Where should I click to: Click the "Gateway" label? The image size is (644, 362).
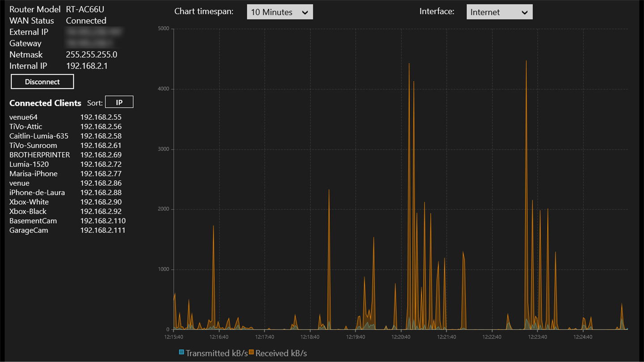point(25,43)
